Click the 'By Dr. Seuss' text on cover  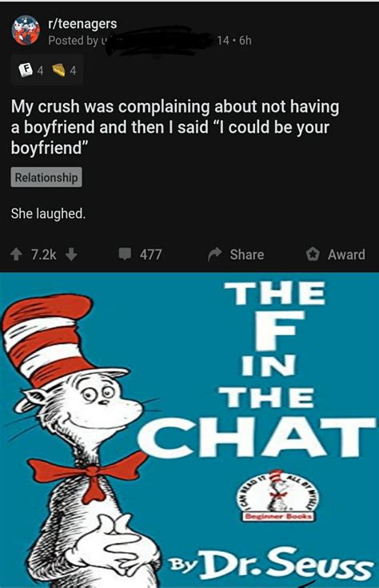tap(269, 564)
